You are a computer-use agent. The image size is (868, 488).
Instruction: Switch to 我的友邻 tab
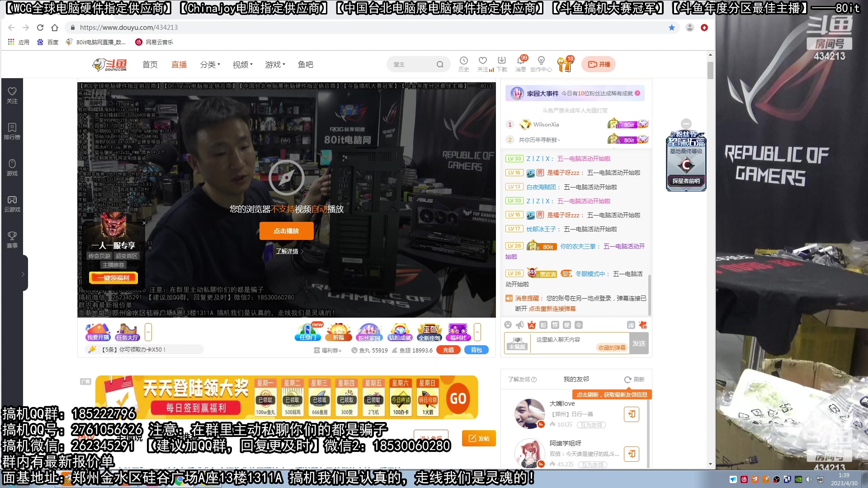tap(576, 379)
